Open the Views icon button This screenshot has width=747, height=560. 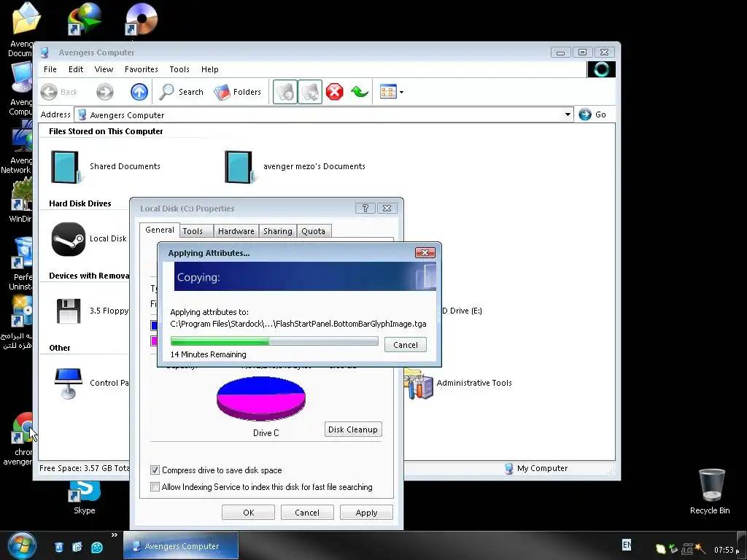(x=388, y=91)
